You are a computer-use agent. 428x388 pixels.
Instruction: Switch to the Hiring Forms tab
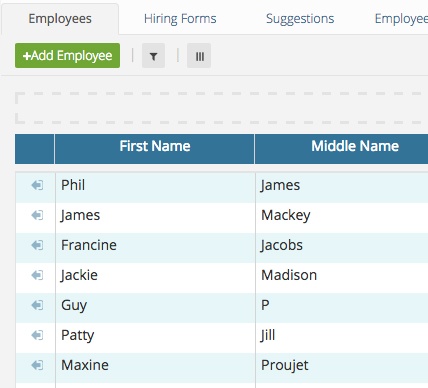click(180, 19)
